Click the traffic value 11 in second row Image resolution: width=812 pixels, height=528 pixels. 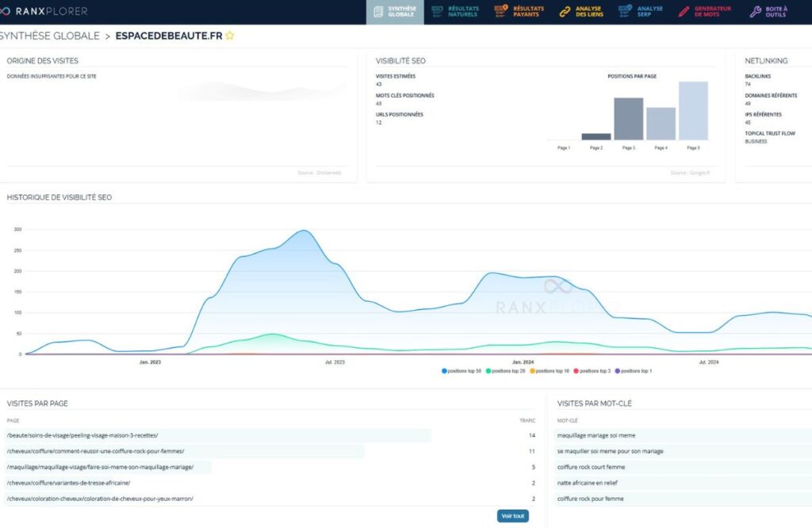click(x=532, y=451)
